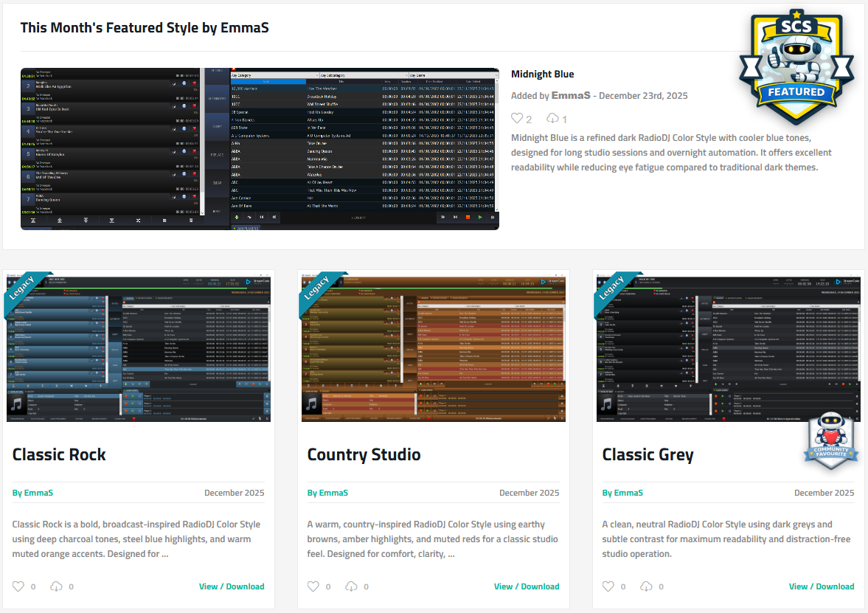Open the Country Studio preview thumbnail
The image size is (868, 613).
pos(434,347)
